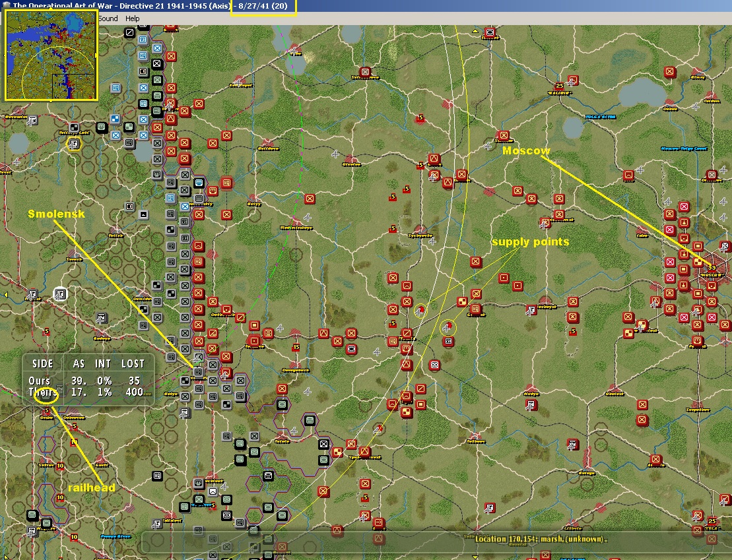Select the red HQ counter beside the red checkered counter near 'supply points'
732x560 pixels.
pyautogui.click(x=475, y=309)
